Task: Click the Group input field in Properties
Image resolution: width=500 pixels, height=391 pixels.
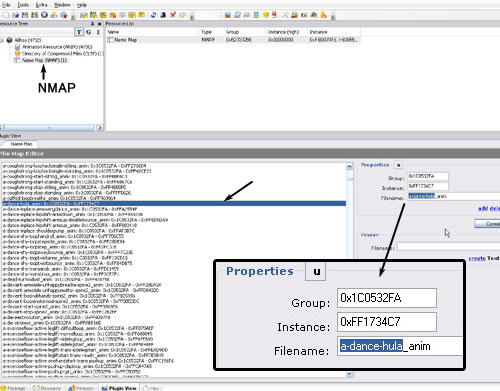Action: [428, 176]
